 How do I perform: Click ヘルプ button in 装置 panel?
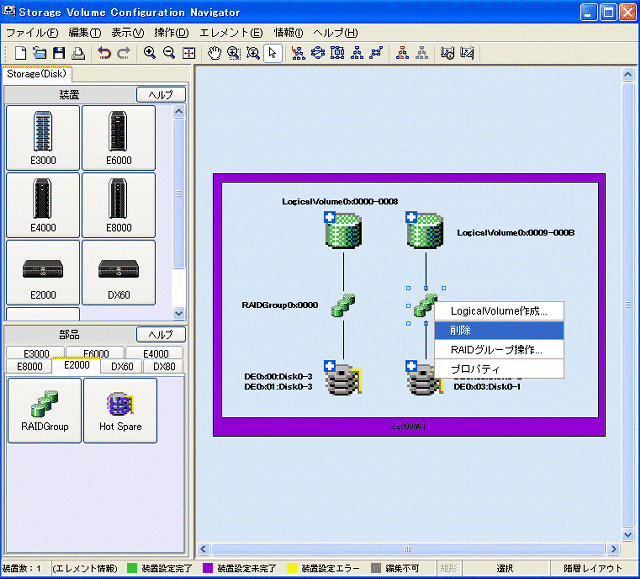161,95
